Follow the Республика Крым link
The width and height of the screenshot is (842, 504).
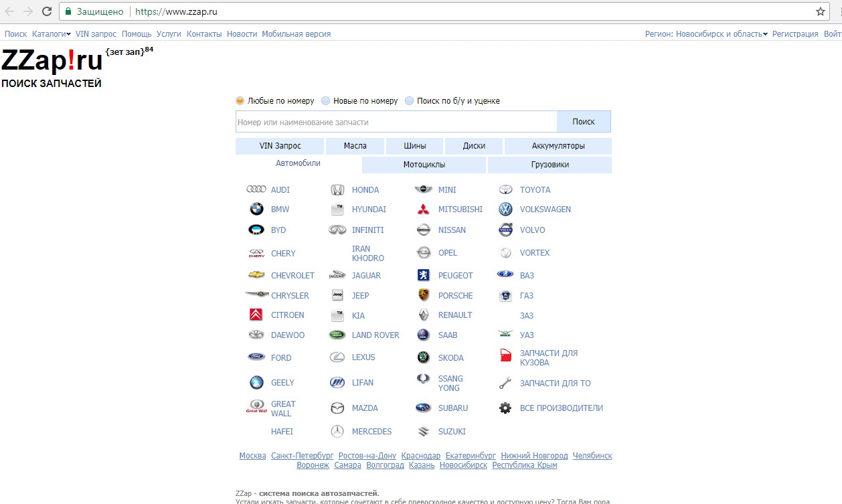click(x=525, y=465)
